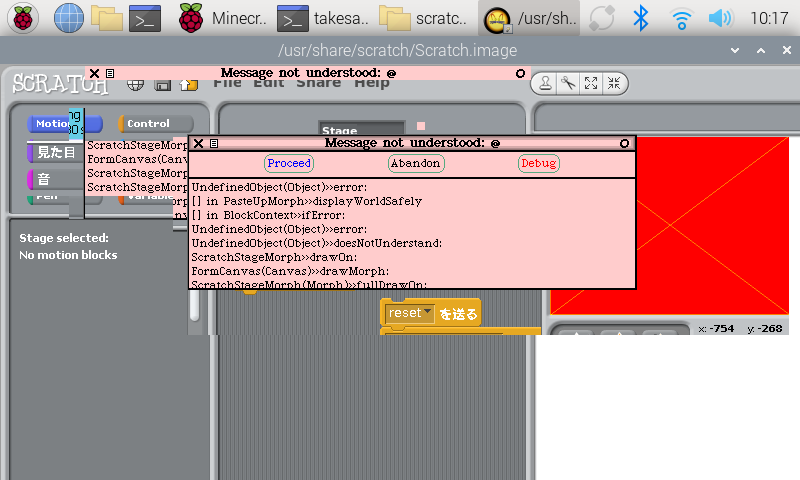This screenshot has height=480, width=800.
Task: Close the front 'Message not understood' dialog
Action: click(198, 143)
